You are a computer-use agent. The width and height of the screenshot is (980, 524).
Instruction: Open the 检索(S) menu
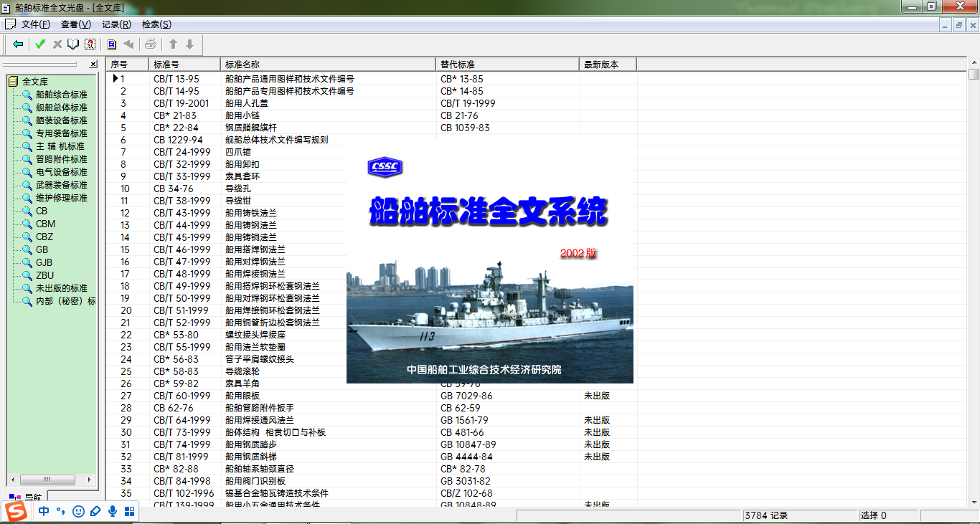156,24
